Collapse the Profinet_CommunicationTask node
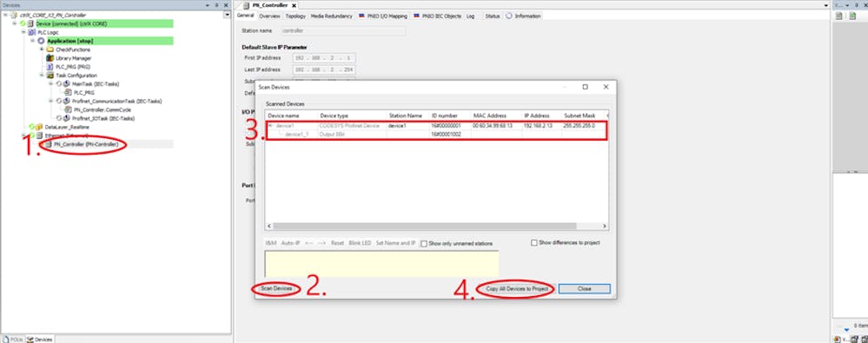Viewport: 868px width, 343px height. coord(51,102)
